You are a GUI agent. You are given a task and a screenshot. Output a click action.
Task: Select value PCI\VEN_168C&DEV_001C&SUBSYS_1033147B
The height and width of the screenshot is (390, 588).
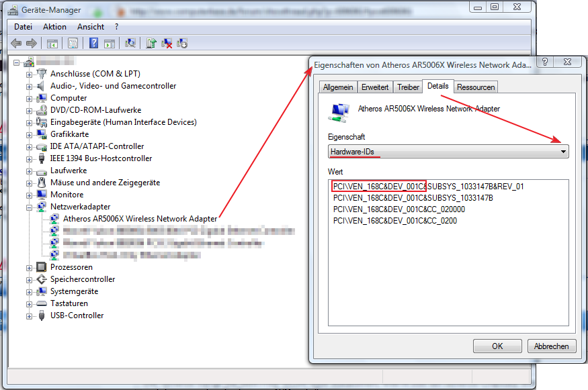click(413, 198)
